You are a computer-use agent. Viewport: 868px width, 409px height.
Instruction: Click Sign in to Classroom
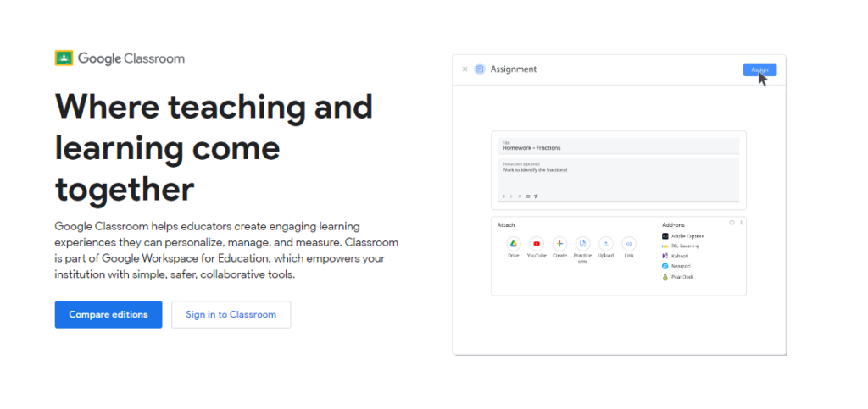[231, 314]
